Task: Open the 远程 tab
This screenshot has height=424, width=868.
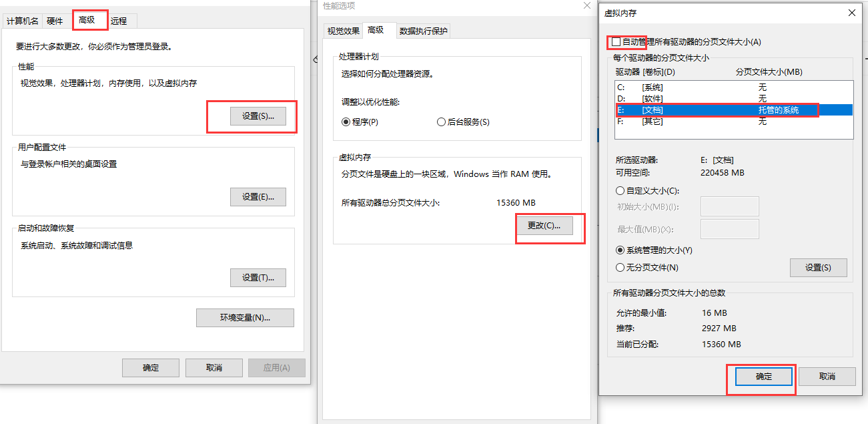Action: point(119,21)
